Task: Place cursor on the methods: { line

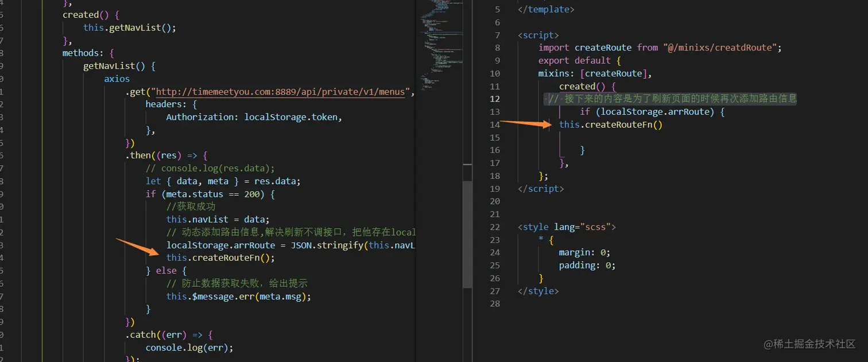Action: (x=88, y=53)
